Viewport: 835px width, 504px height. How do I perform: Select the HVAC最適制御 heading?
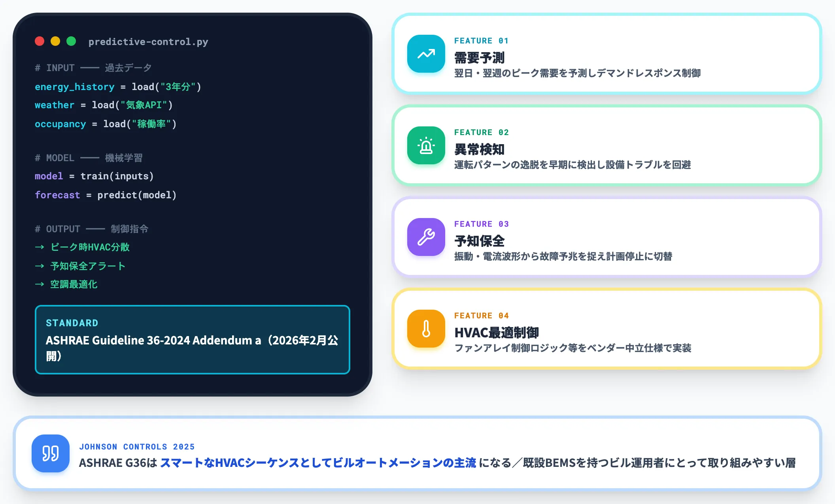pyautogui.click(x=497, y=333)
